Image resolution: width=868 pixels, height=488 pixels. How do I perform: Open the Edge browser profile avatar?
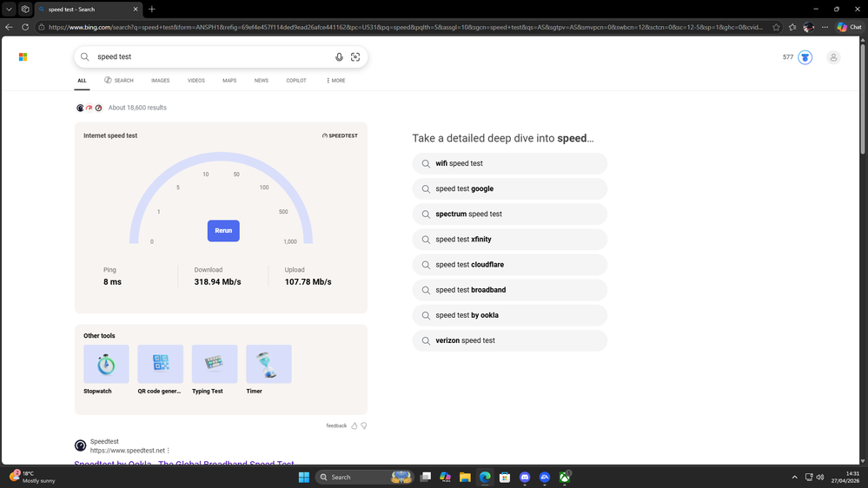coord(809,27)
